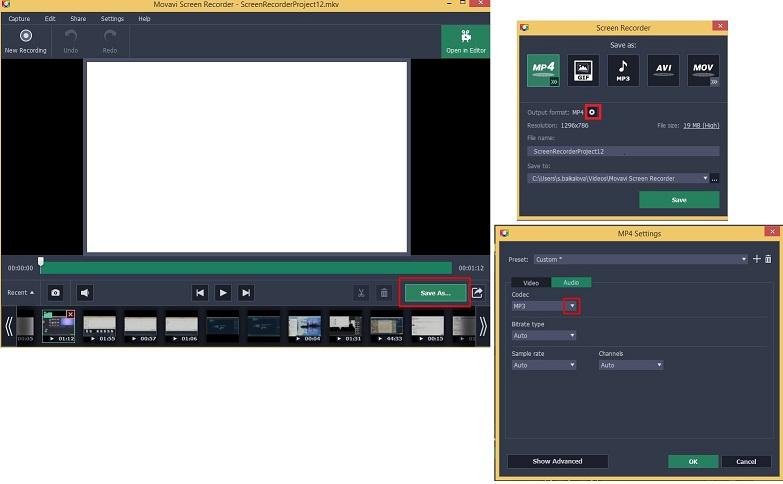Click the File name field

623,151
